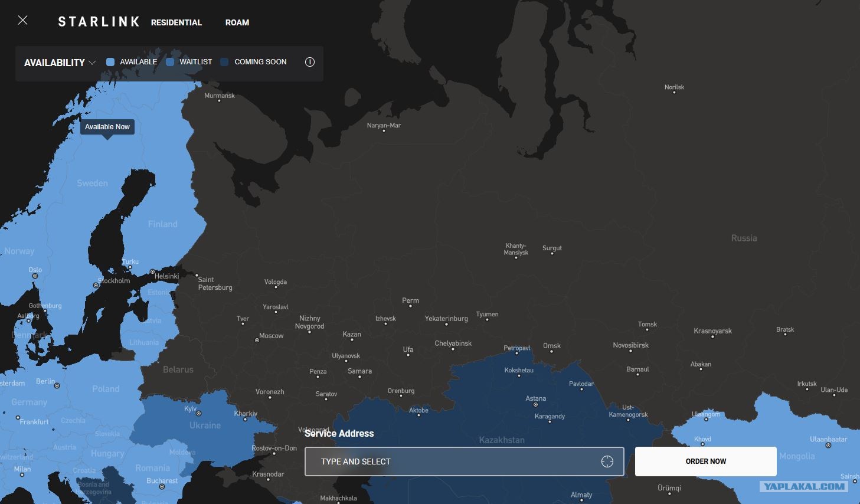Click the Ufa city label

(x=408, y=350)
